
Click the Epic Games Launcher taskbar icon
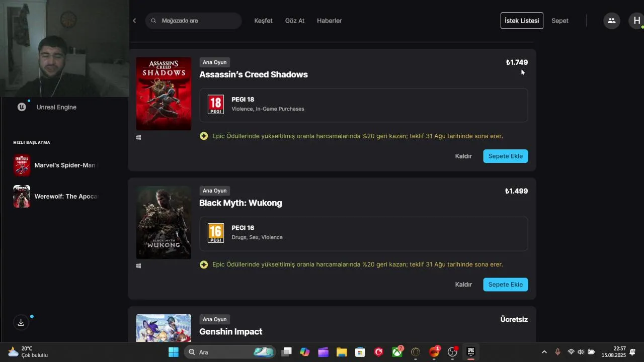tap(471, 352)
